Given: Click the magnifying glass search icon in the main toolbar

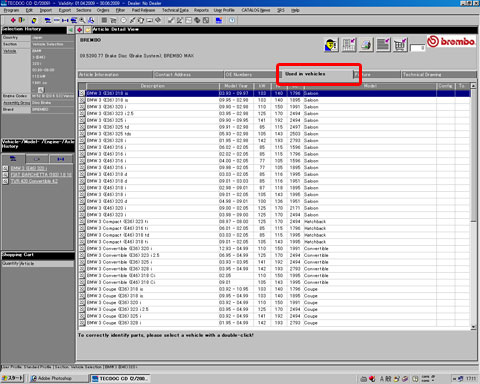Looking at the screenshot, I should [82, 20].
